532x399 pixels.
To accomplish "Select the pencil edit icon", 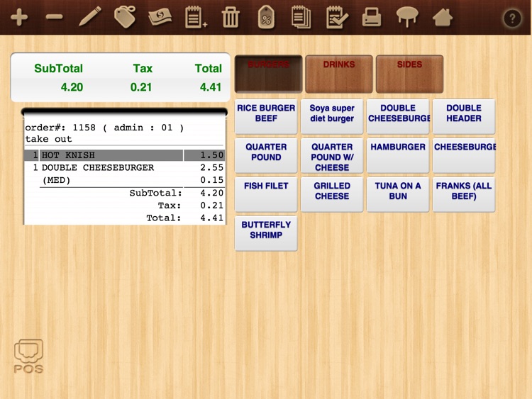I will point(90,16).
